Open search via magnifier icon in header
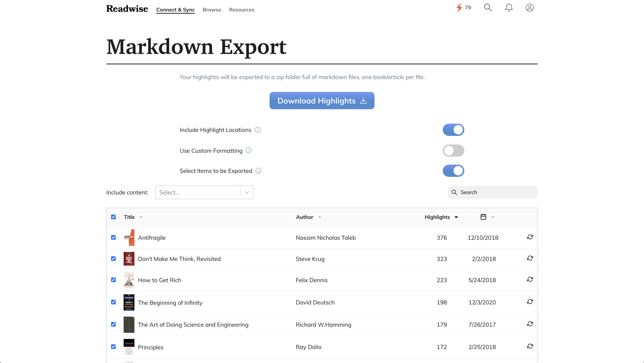Image resolution: width=644 pixels, height=363 pixels. pos(488,7)
